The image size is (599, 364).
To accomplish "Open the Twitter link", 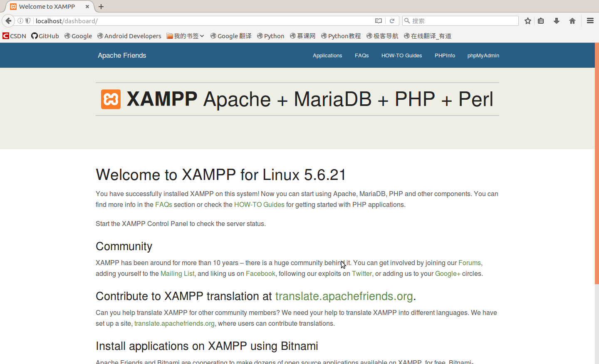I will click(362, 273).
